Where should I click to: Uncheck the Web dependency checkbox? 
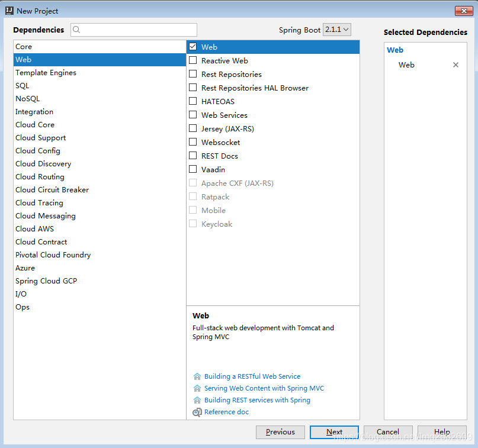pos(193,47)
